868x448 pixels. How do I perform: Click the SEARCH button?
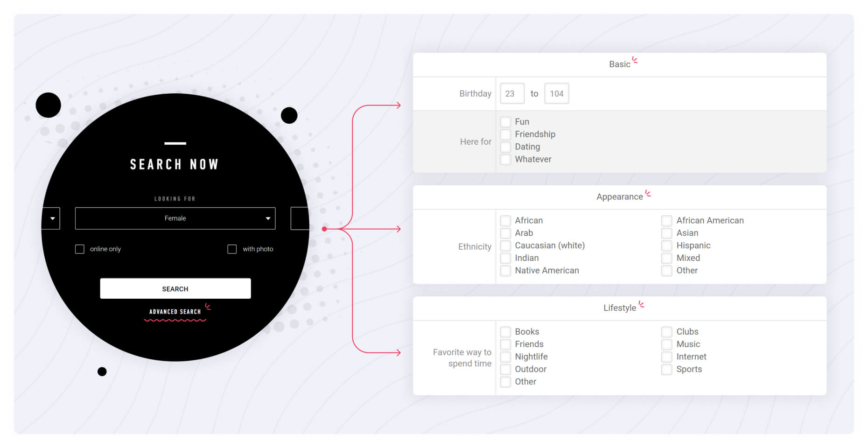click(175, 289)
